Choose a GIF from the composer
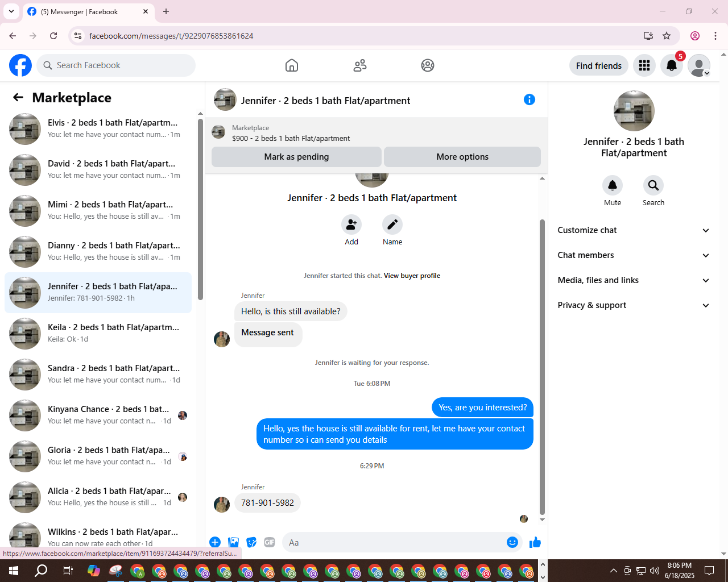Image resolution: width=728 pixels, height=582 pixels. (270, 542)
